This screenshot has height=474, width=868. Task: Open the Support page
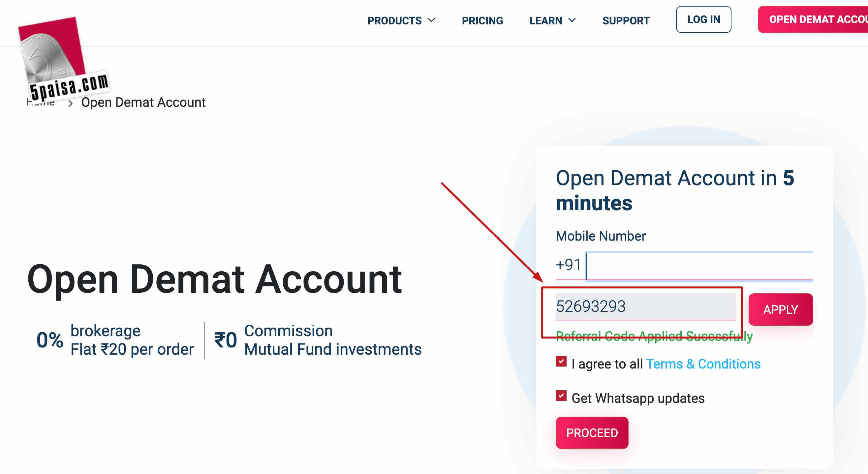[626, 20]
